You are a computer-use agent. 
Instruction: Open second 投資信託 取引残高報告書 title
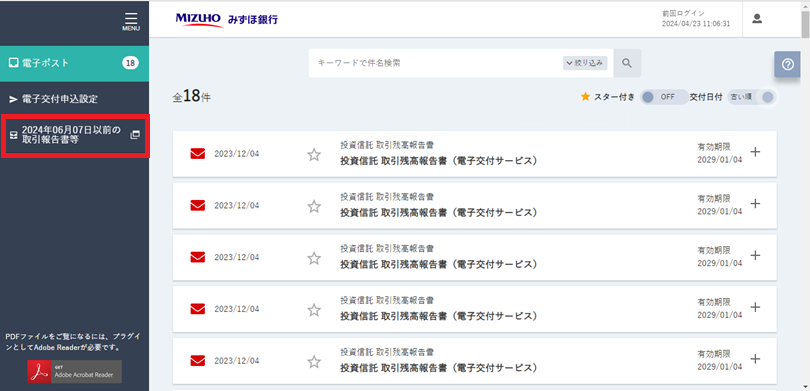[438, 212]
